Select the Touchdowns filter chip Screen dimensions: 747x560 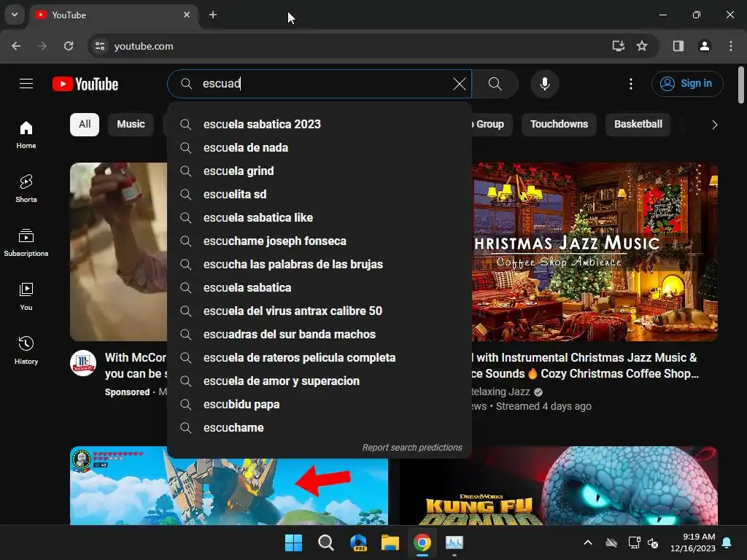(x=559, y=124)
